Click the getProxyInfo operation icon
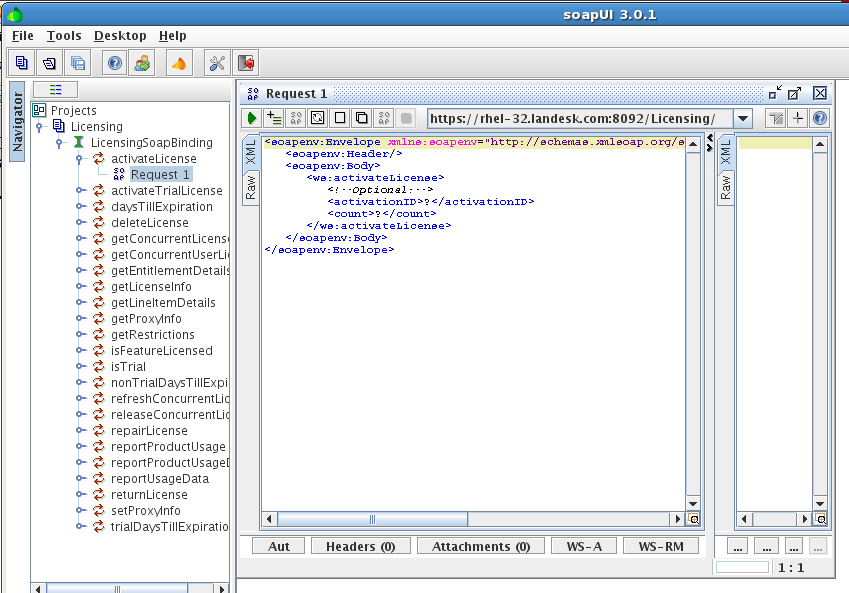The width and height of the screenshot is (849, 593). click(x=99, y=318)
